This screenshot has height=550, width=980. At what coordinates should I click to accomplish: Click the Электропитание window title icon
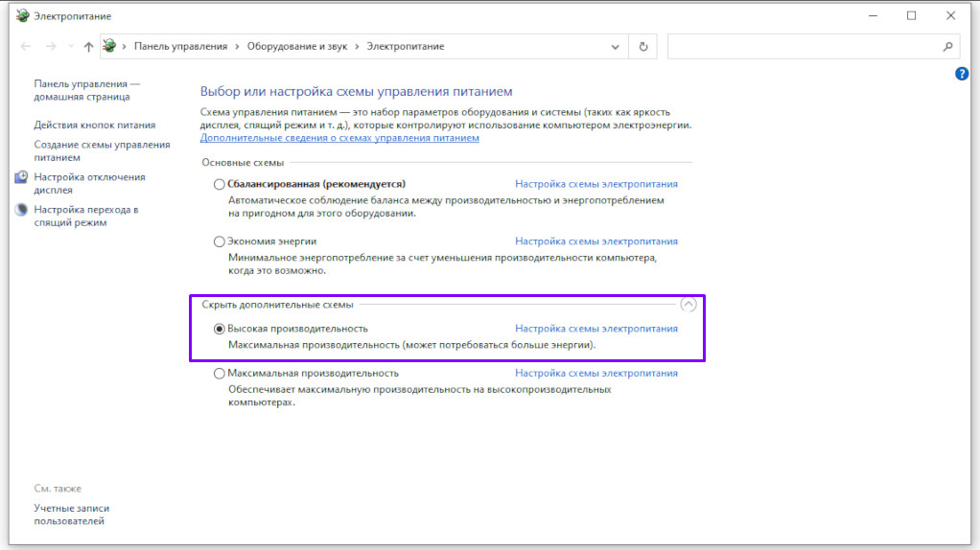(x=22, y=15)
